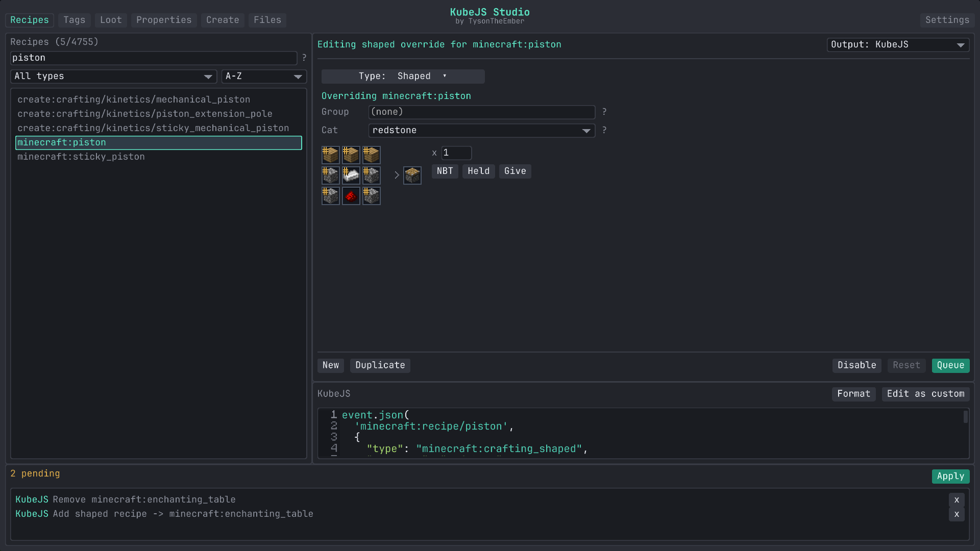Viewport: 980px width, 551px height.
Task: Click the Group (none) input field
Action: [481, 112]
